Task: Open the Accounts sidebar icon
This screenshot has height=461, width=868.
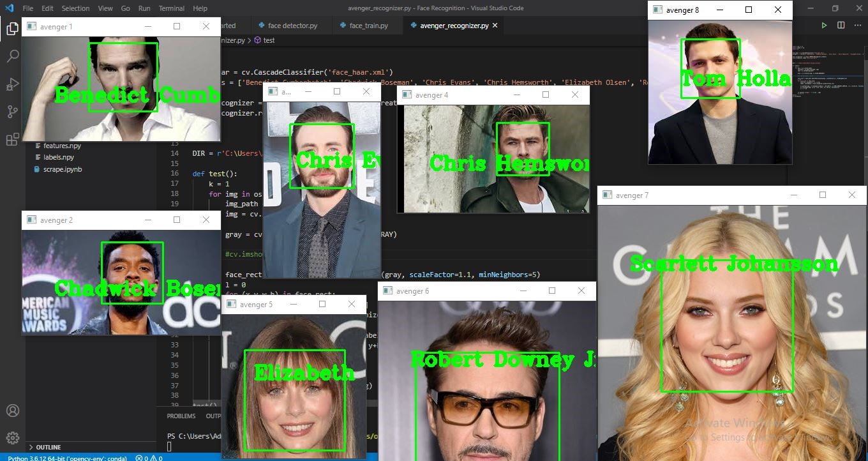Action: coord(13,412)
